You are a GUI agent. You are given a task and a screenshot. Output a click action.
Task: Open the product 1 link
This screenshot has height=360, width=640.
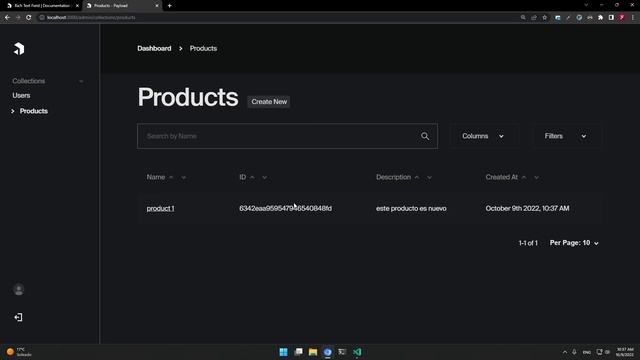(160, 208)
